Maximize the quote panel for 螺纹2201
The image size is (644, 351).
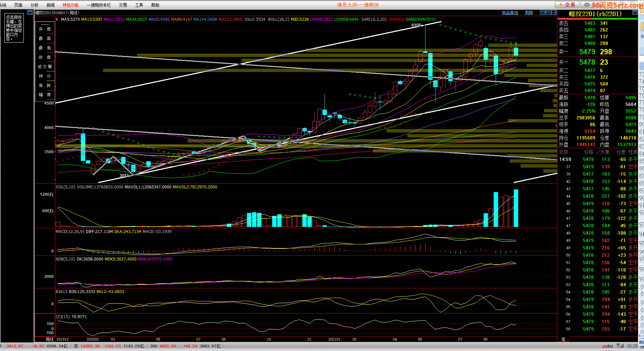point(635,12)
